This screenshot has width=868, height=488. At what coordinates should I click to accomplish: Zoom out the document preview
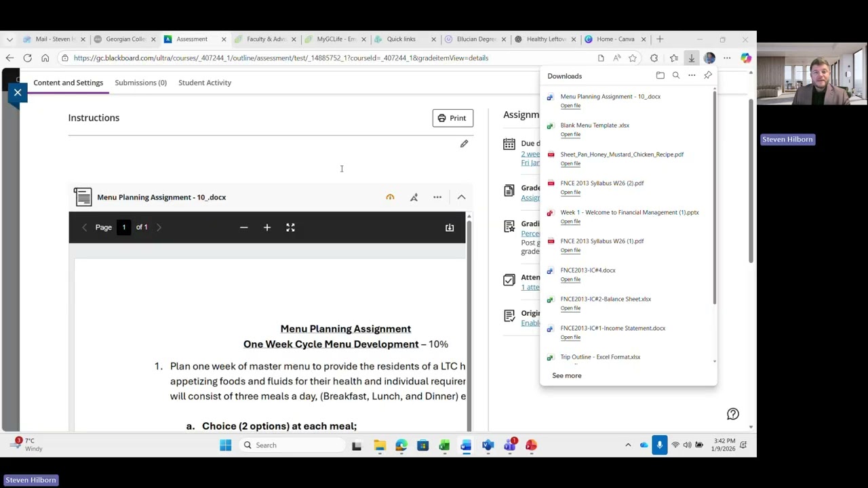pyautogui.click(x=244, y=228)
